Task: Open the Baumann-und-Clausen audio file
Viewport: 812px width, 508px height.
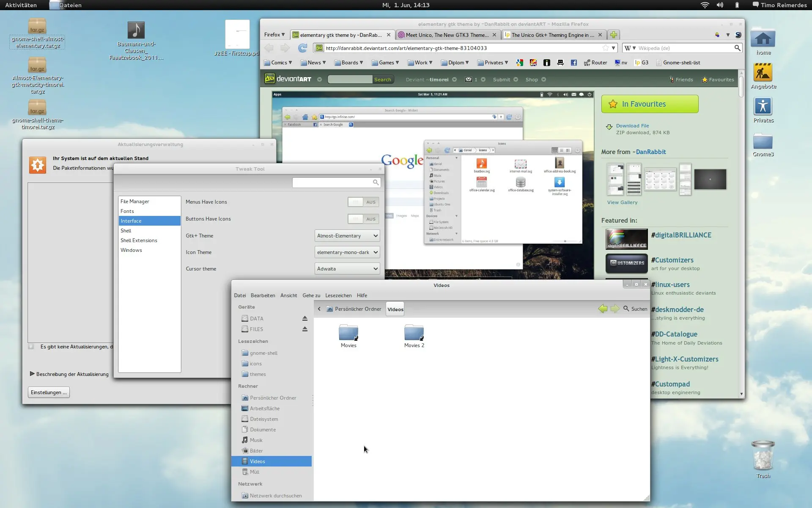Action: 136,41
